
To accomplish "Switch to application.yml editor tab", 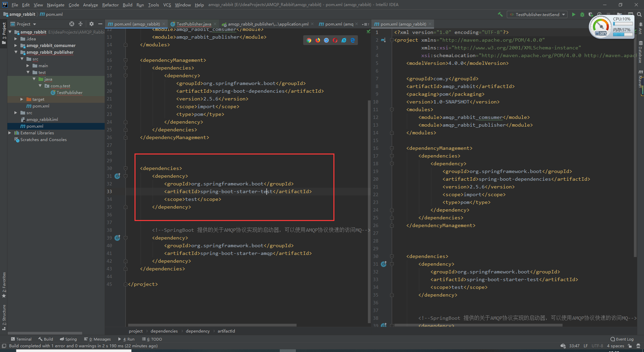I will (x=268, y=24).
